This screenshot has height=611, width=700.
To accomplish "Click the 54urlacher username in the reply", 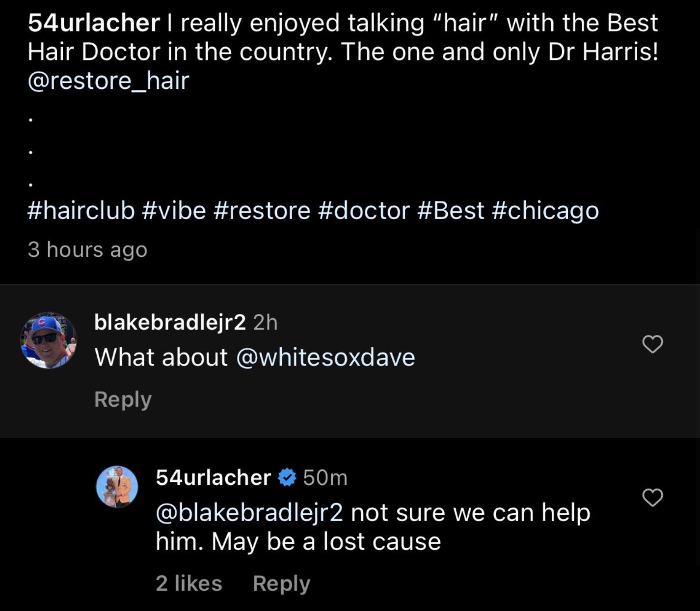I will point(213,477).
